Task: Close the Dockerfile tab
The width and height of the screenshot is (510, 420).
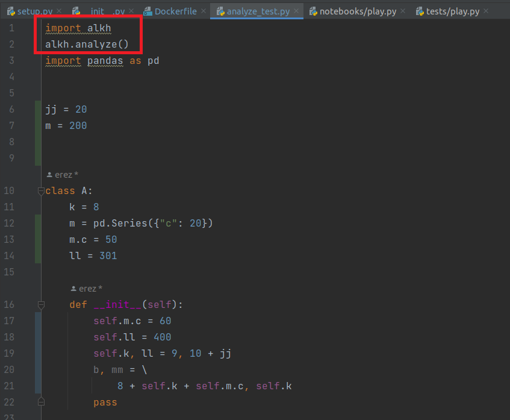Action: point(204,11)
